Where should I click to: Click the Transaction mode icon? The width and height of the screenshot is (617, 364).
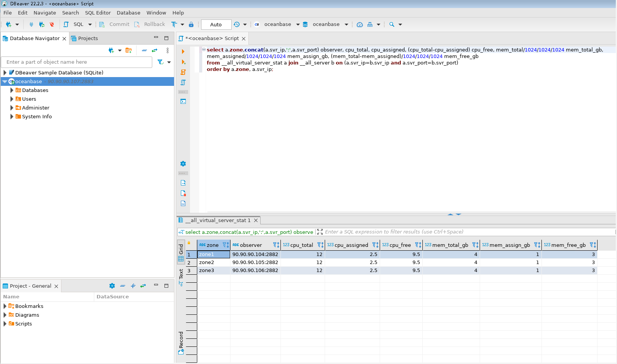[x=174, y=24]
